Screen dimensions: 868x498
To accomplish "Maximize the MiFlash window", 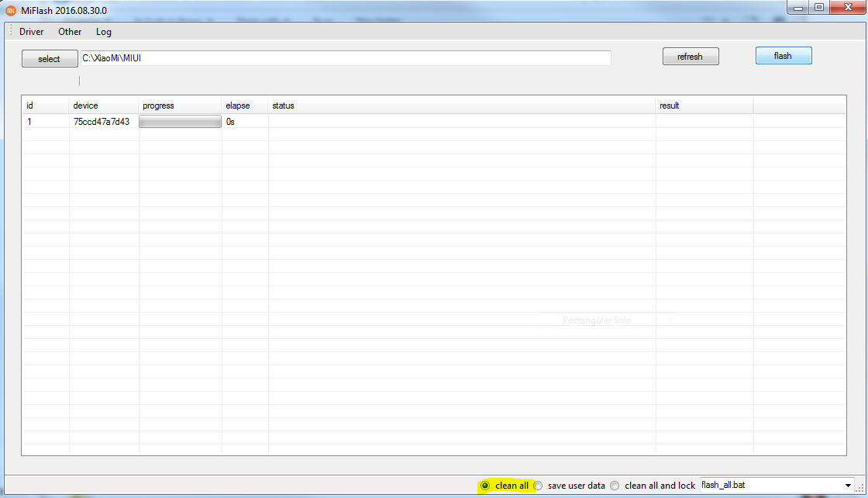I will [x=819, y=8].
